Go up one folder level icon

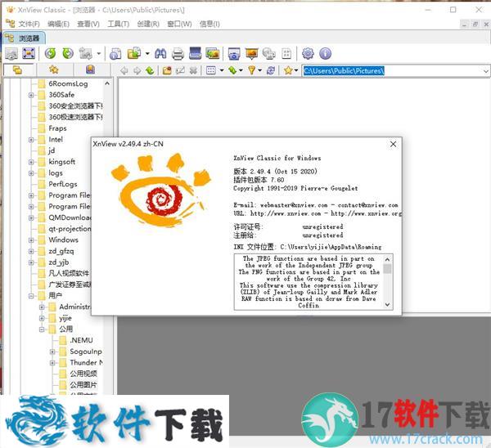tap(150, 70)
